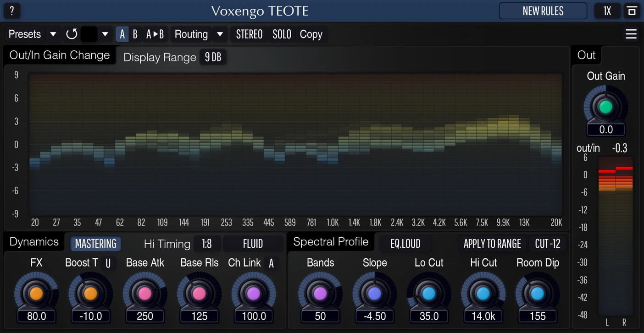This screenshot has width=644, height=333.
Task: Toggle the MASTERING dynamics mode
Action: pyautogui.click(x=95, y=244)
